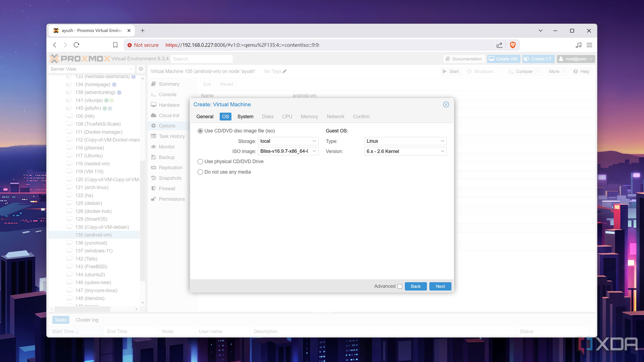Select 137 (windows-11) in the tree
This screenshot has height=362, width=644.
(x=94, y=251)
